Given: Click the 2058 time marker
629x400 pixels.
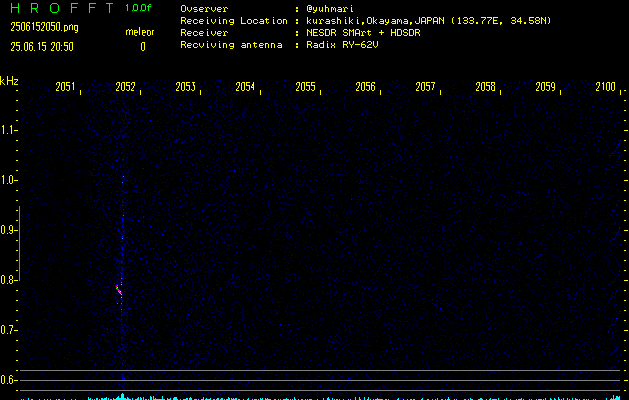Looking at the screenshot, I should [485, 87].
